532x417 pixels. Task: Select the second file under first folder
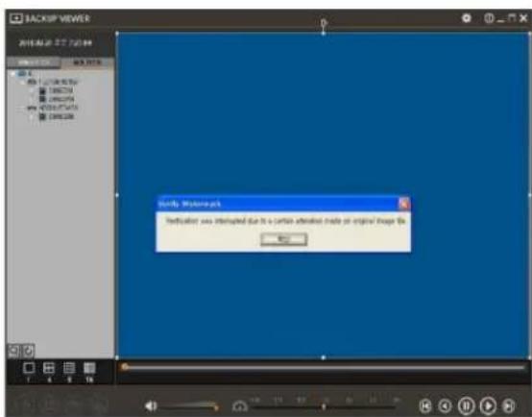click(57, 99)
